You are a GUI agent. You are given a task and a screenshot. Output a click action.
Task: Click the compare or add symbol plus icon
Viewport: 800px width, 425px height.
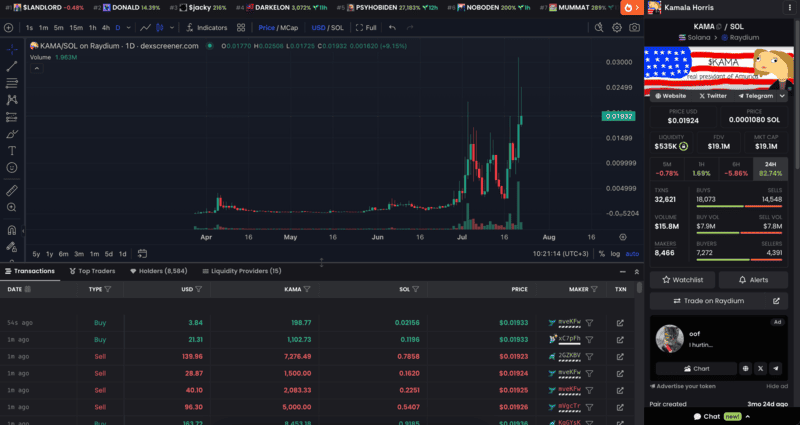9,28
